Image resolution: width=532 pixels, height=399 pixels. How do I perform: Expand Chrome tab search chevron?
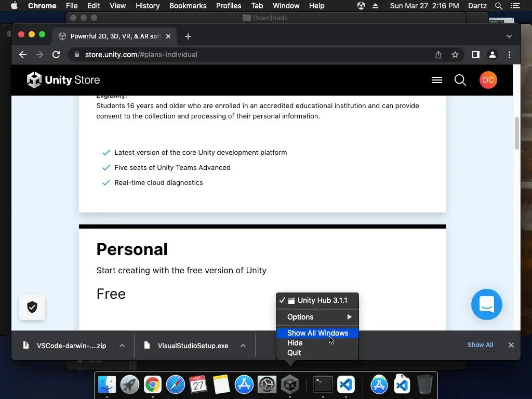(x=509, y=36)
